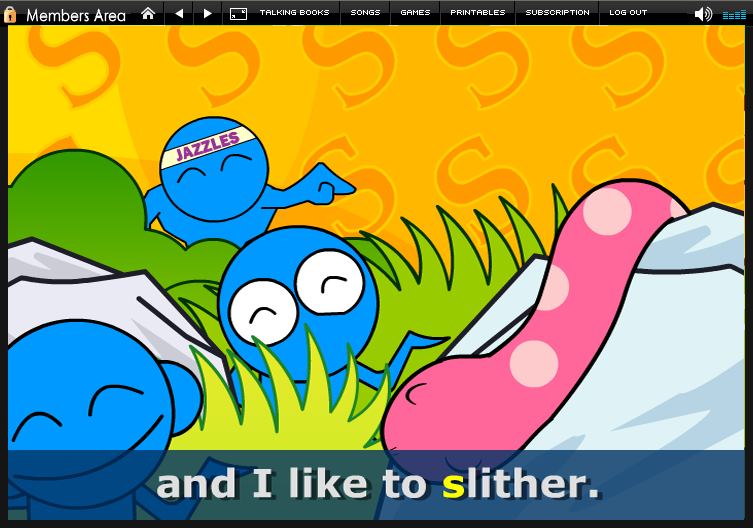Click the padlock icon beside Members Area

(11, 14)
